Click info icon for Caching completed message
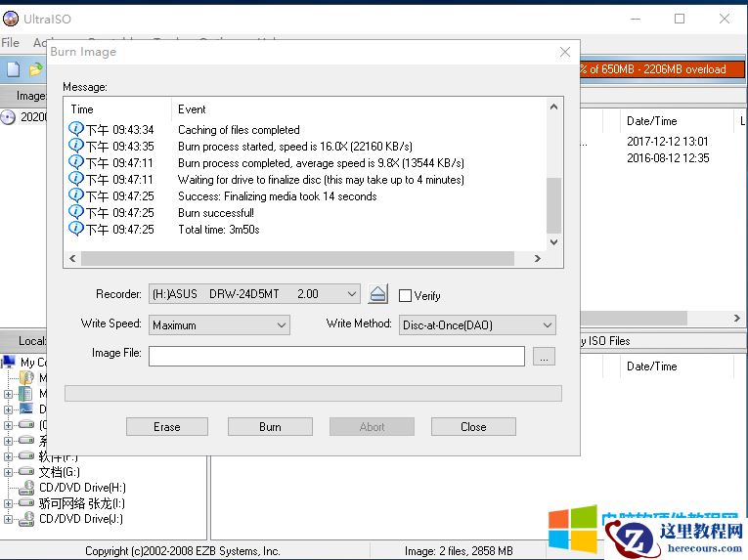 [x=76, y=129]
